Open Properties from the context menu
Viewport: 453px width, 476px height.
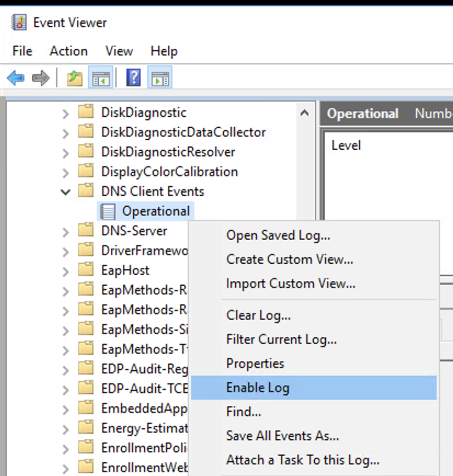pos(314,364)
